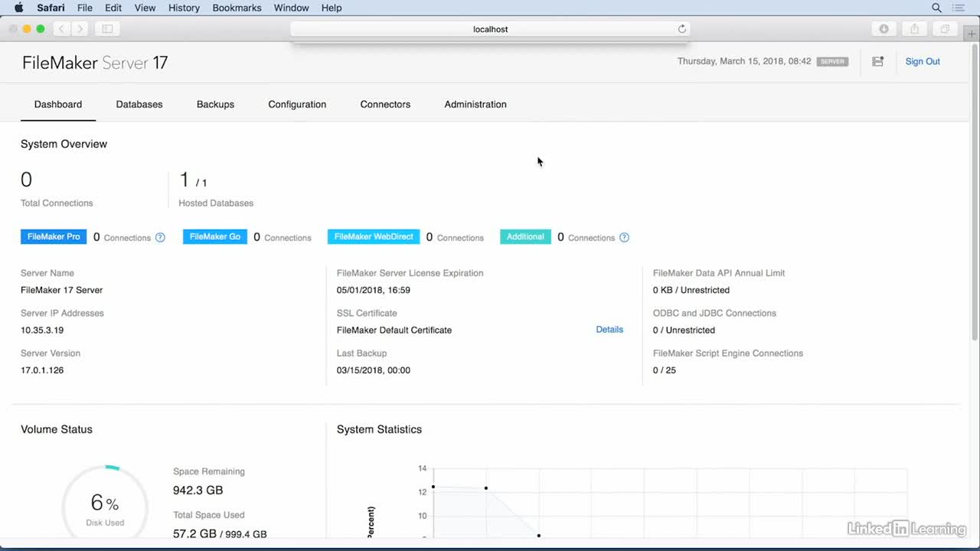The width and height of the screenshot is (980, 551).
Task: Click the SERVER label badge
Action: coord(832,61)
